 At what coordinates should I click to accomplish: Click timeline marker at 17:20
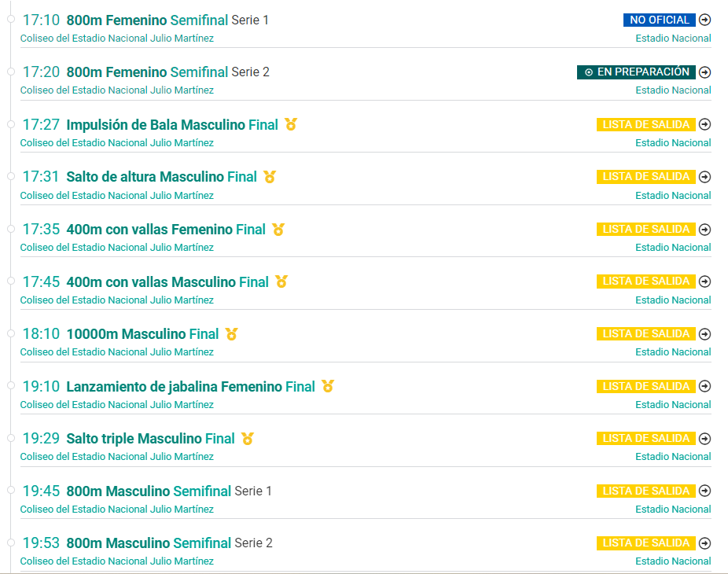click(x=11, y=72)
